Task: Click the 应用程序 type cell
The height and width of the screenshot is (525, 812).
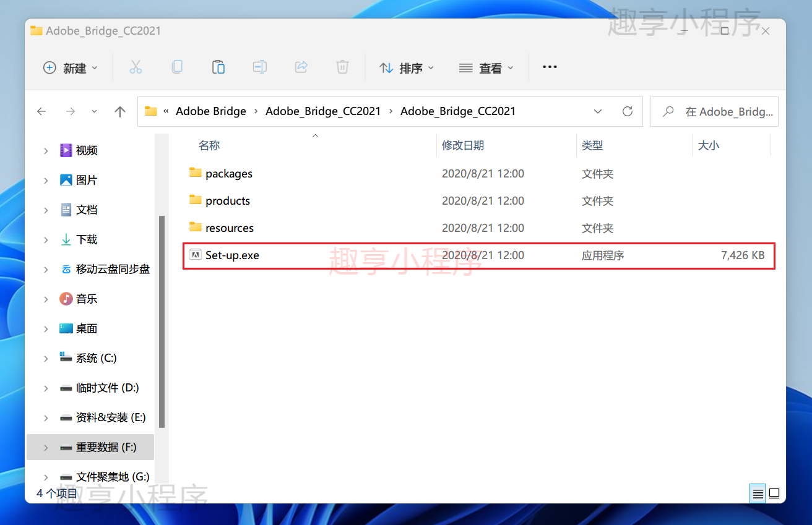Action: coord(603,255)
